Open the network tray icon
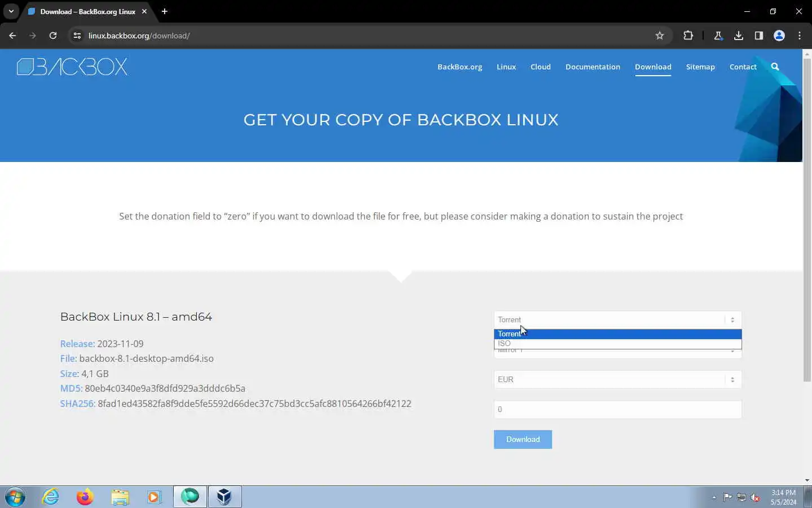Viewport: 812px width, 508px height. (x=742, y=497)
